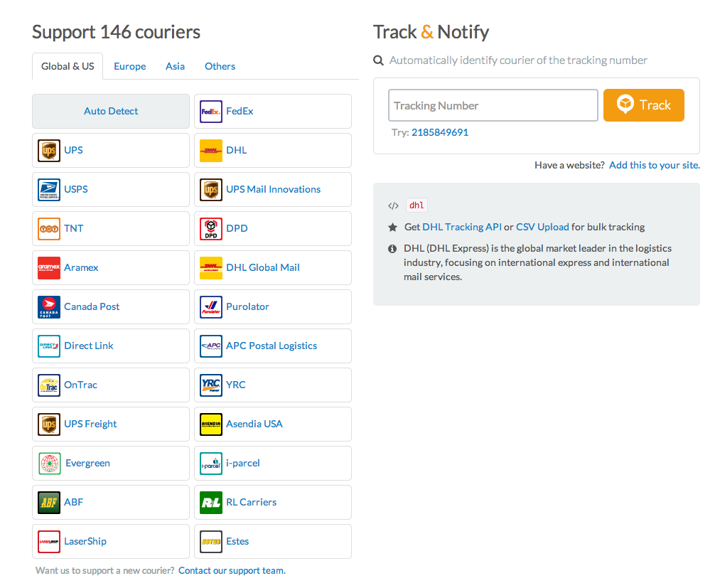This screenshot has height=588, width=720.
Task: Click the dhl code slug label
Action: (x=417, y=205)
